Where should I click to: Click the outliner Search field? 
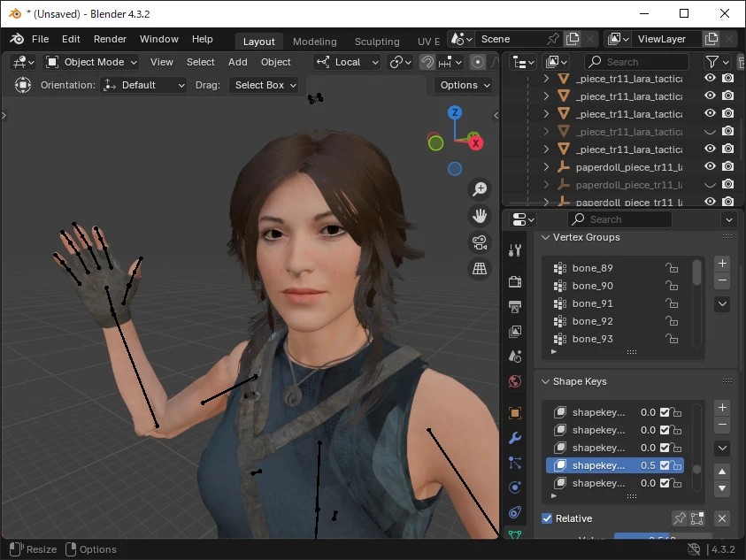click(x=636, y=62)
